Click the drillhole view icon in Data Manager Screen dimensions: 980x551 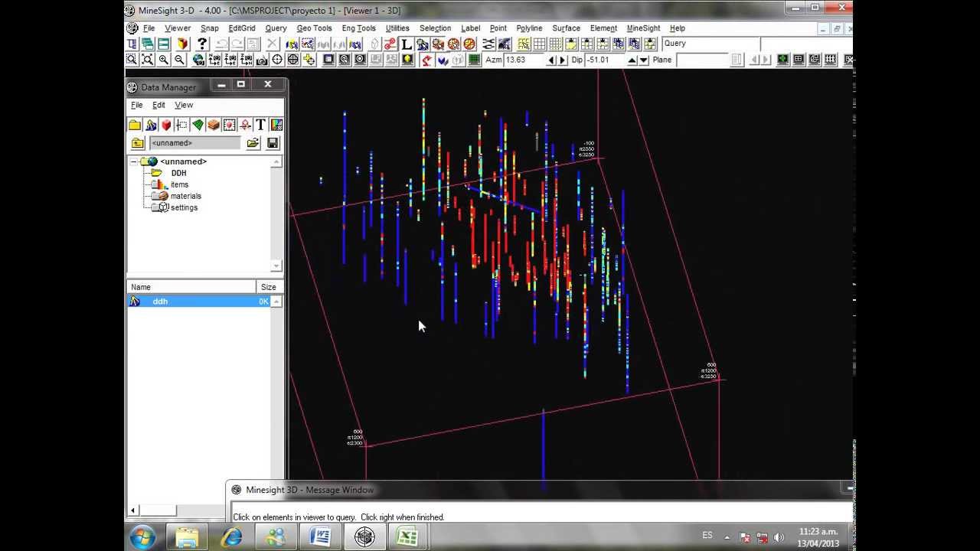coord(151,125)
